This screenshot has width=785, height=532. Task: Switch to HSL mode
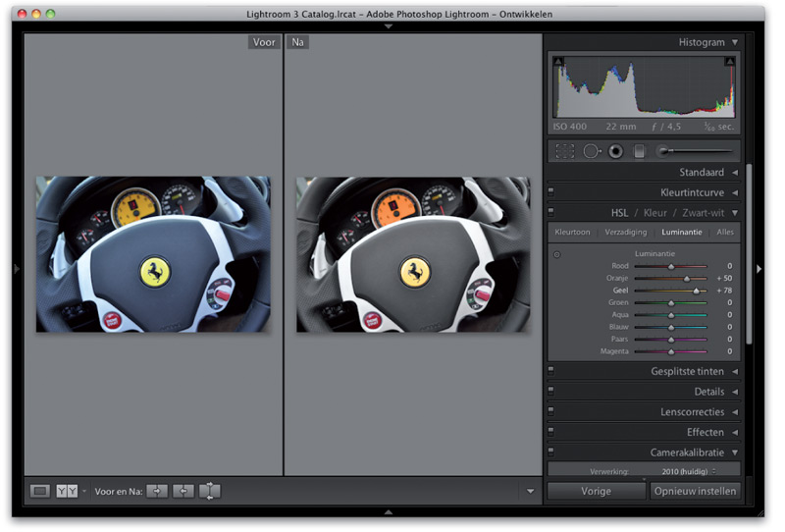coord(619,213)
